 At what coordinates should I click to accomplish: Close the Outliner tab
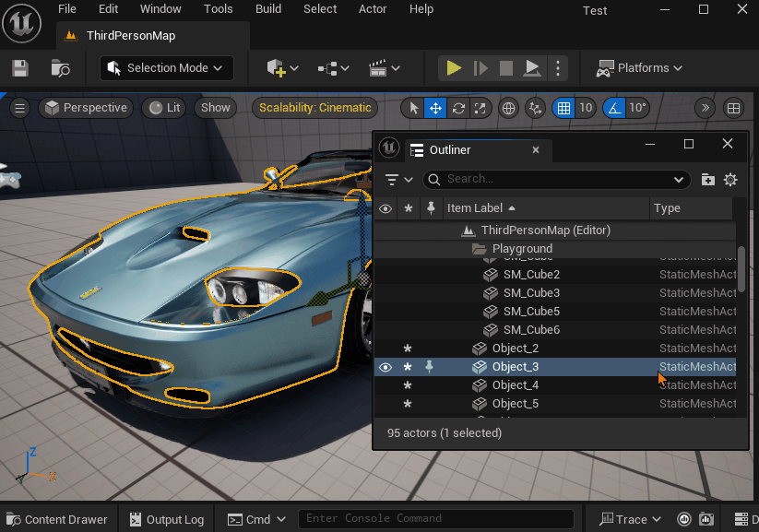pyautogui.click(x=536, y=150)
